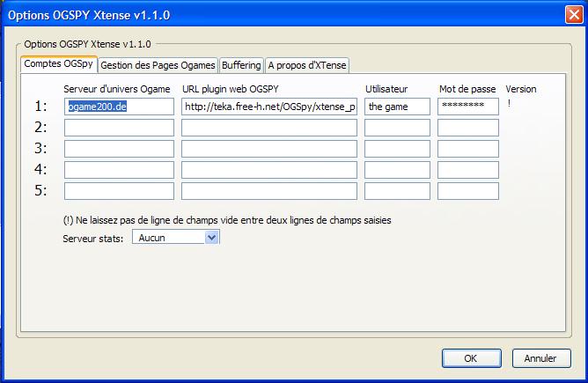This screenshot has height=383, width=588.
Task: Click the URL plugin field in row 5
Action: pos(269,190)
